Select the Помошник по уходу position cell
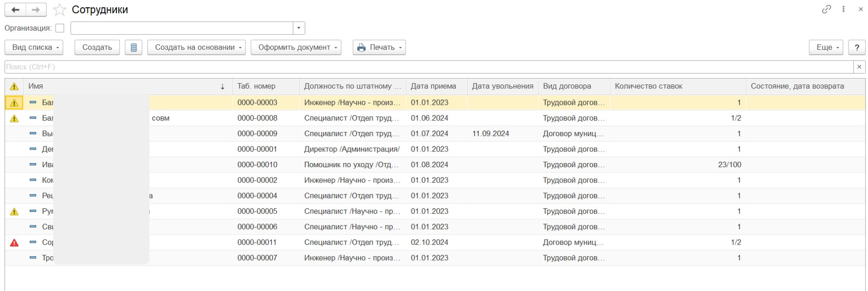 click(x=352, y=164)
